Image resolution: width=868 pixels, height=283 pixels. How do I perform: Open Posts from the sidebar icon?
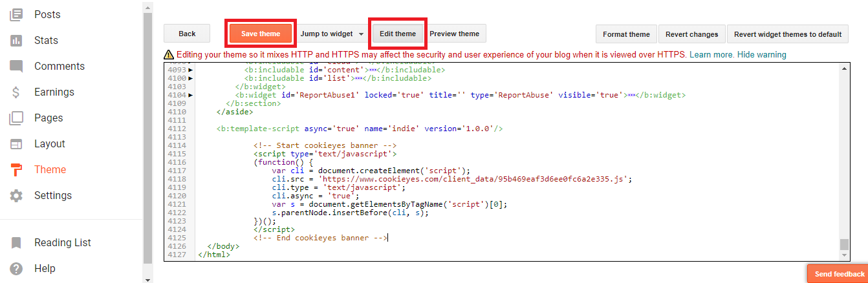point(16,14)
